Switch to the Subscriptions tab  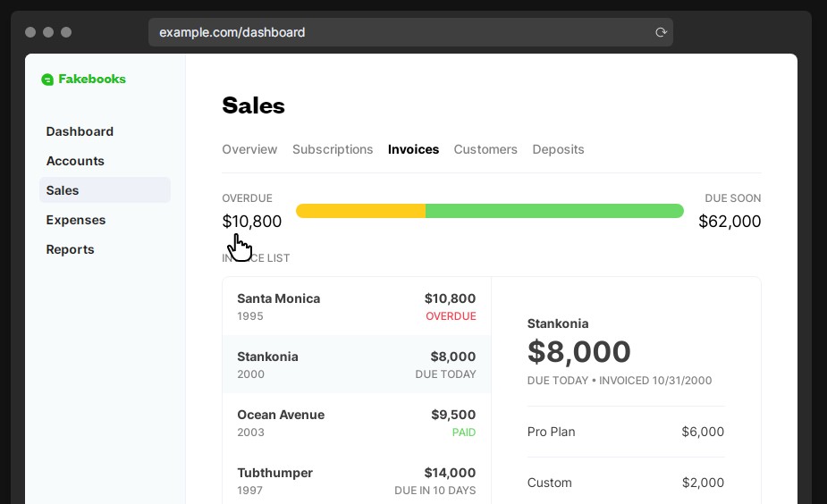tap(333, 149)
